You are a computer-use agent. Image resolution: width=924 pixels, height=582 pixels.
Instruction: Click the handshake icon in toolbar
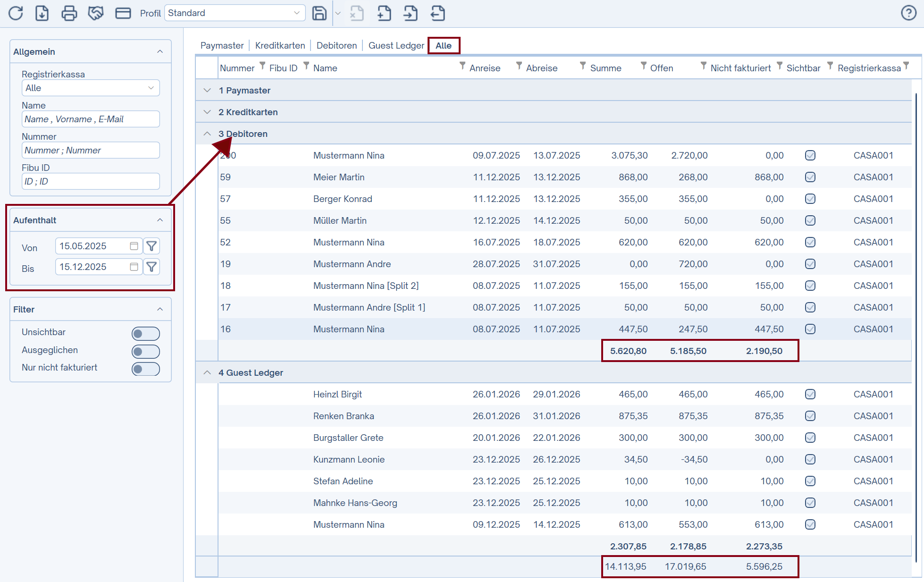(x=96, y=13)
